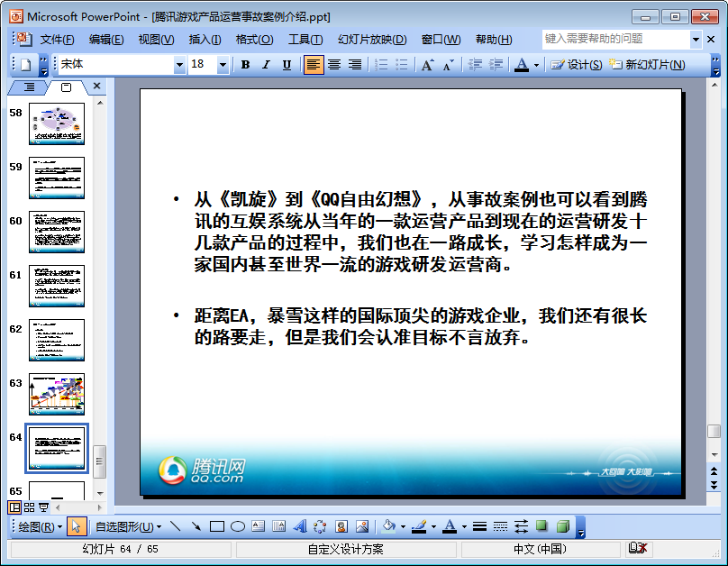
Task: Open the 格式(O) menu
Action: click(254, 40)
